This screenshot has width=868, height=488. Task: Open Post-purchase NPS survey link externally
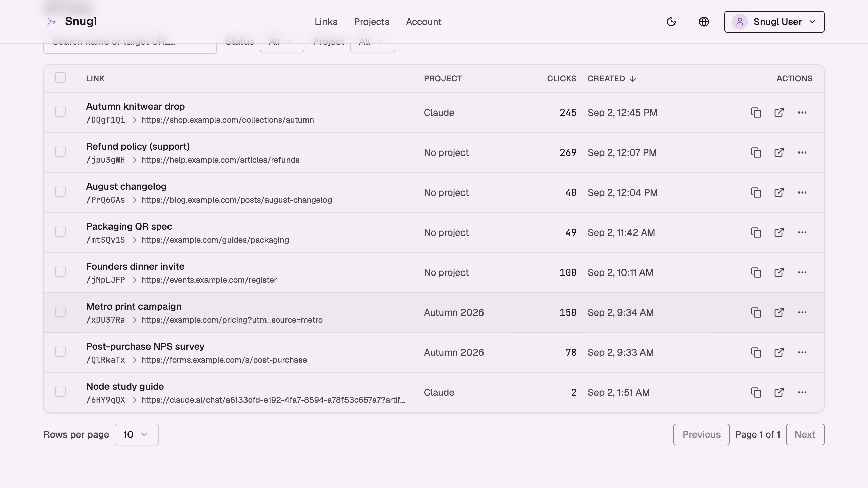[779, 352]
